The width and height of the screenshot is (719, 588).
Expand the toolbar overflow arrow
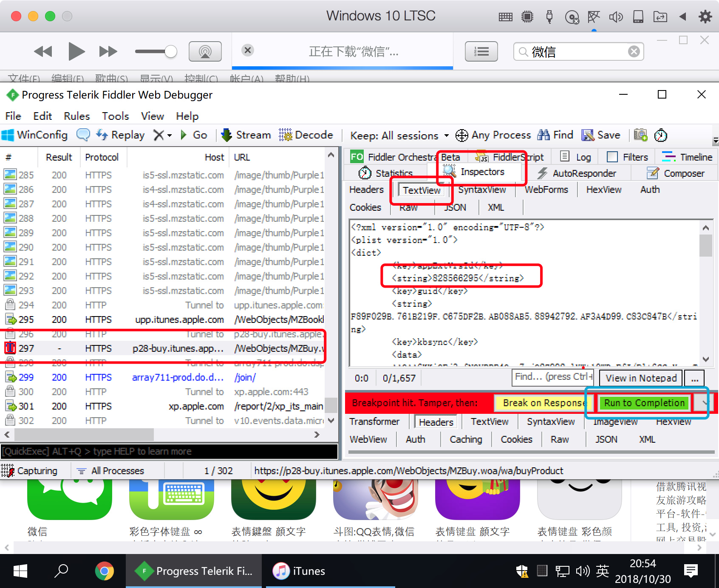[716, 141]
